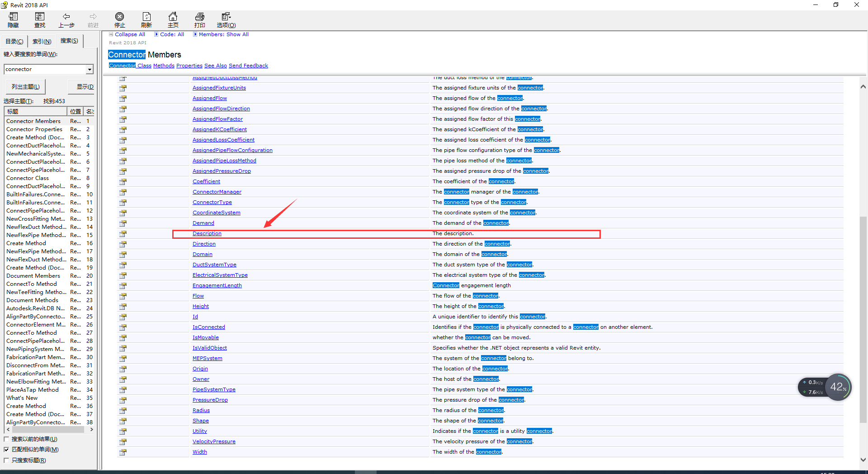Click the property icon beside Flow
The width and height of the screenshot is (868, 474).
point(123,296)
